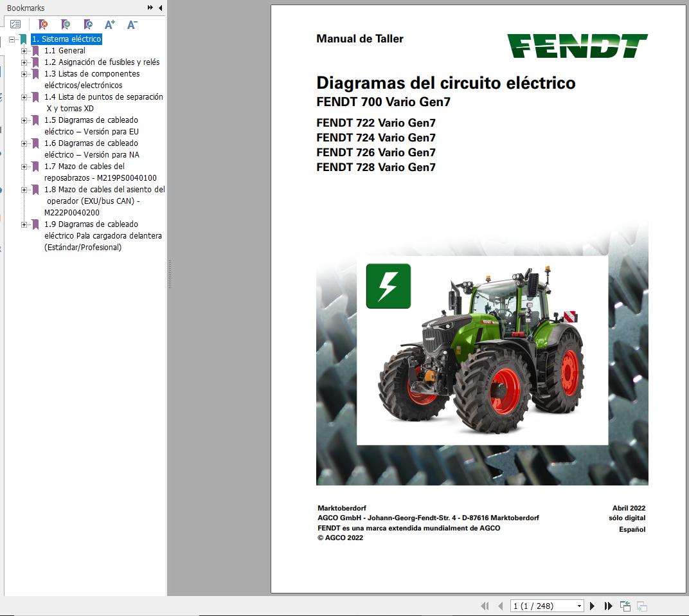Open the page number dropdown
This screenshot has width=689, height=616.
click(x=579, y=606)
